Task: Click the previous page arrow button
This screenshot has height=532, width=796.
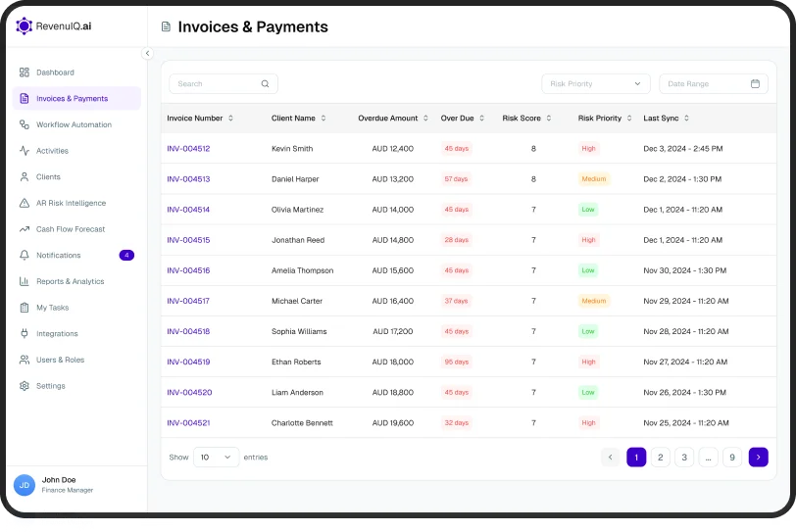Action: 610,457
